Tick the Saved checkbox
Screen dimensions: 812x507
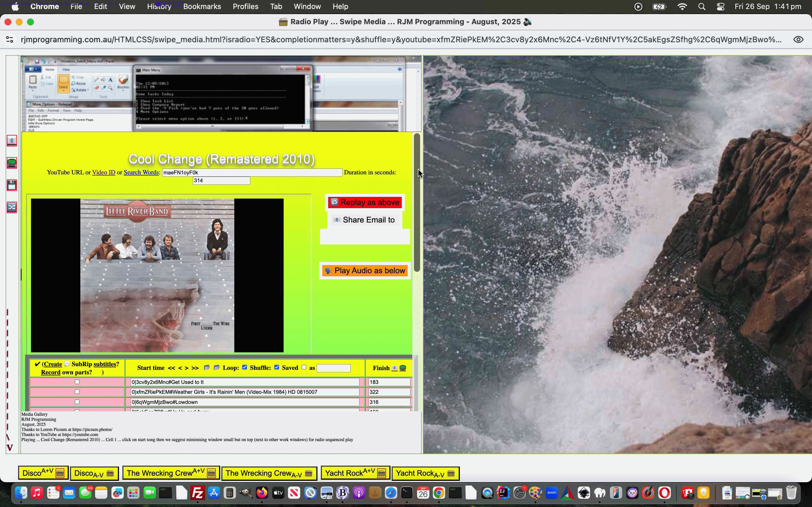[x=304, y=367]
